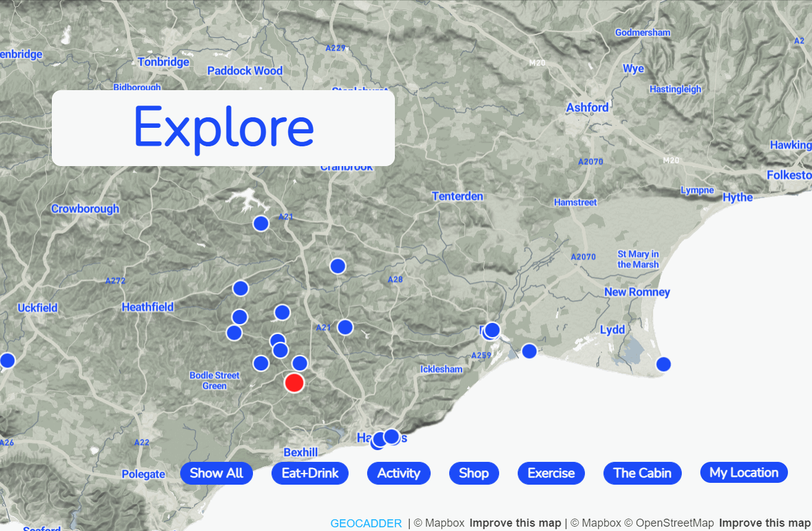This screenshot has width=812, height=531.
Task: Filter markers by Exercise category
Action: point(551,474)
